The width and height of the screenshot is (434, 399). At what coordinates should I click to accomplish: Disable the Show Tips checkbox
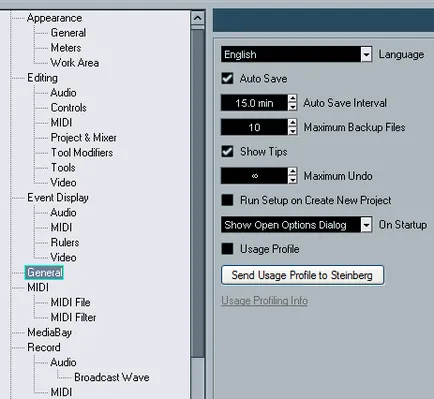pos(227,152)
